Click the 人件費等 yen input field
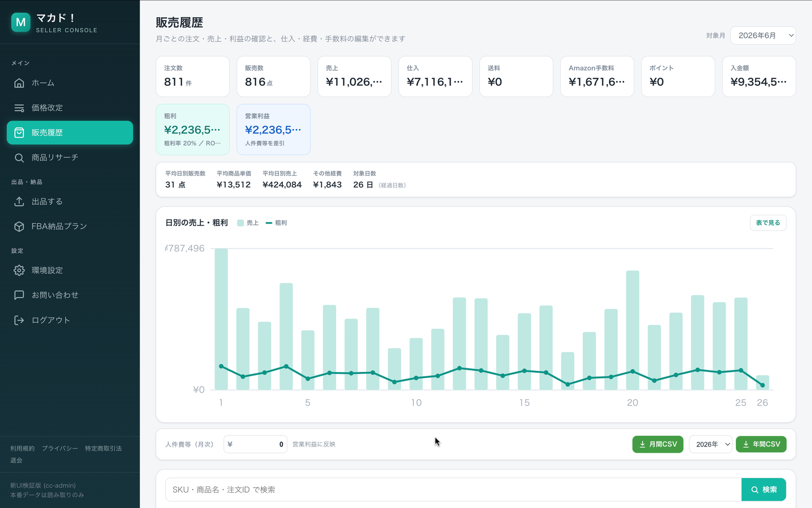812x508 pixels. pyautogui.click(x=255, y=444)
